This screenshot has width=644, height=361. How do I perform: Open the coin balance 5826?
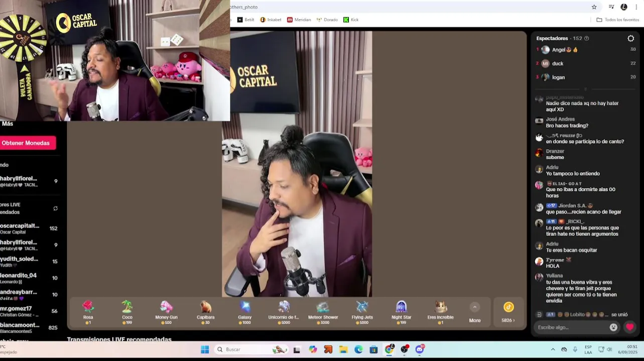tap(508, 312)
